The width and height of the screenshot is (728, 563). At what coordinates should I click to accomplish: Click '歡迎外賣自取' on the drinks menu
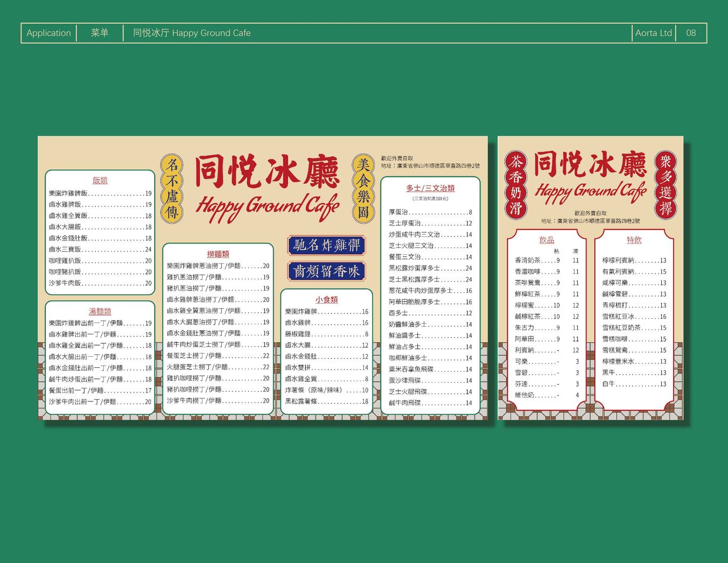(x=591, y=213)
